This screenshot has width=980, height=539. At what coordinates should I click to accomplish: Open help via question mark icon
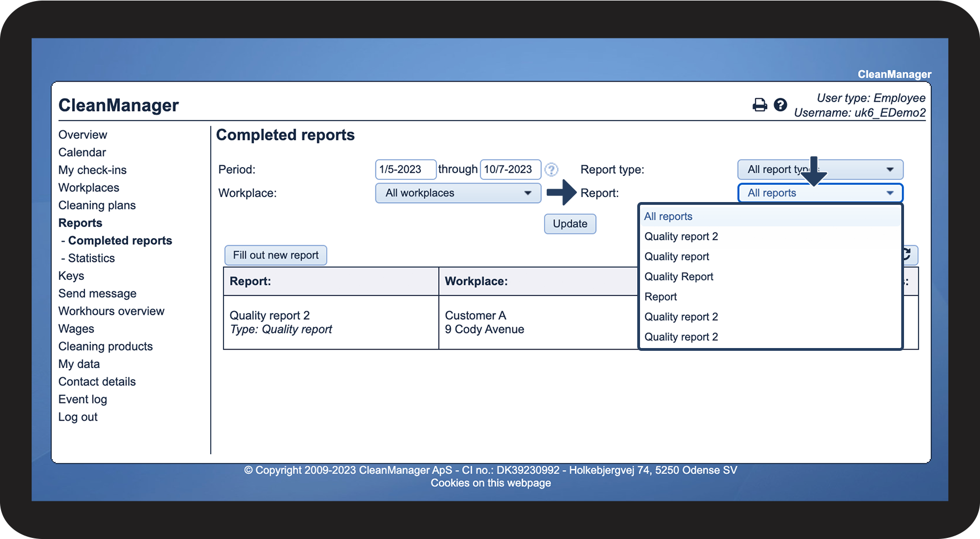pyautogui.click(x=780, y=105)
